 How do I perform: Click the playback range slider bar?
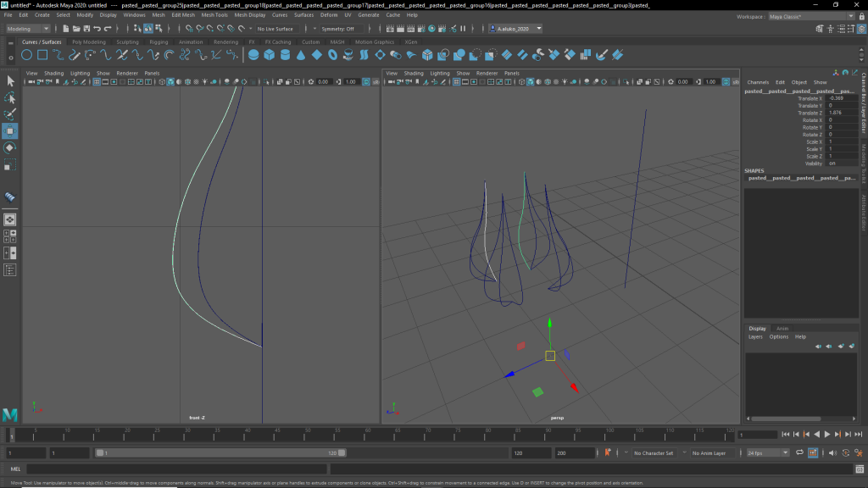(x=219, y=453)
